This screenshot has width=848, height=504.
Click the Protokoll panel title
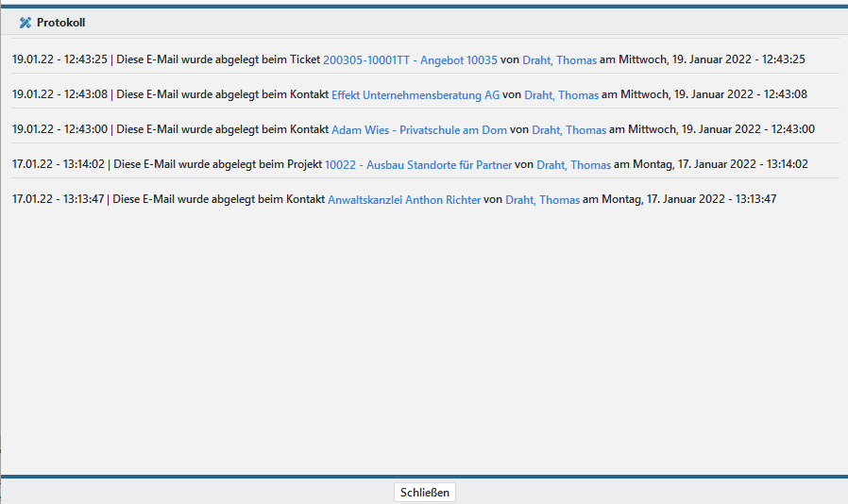point(60,23)
